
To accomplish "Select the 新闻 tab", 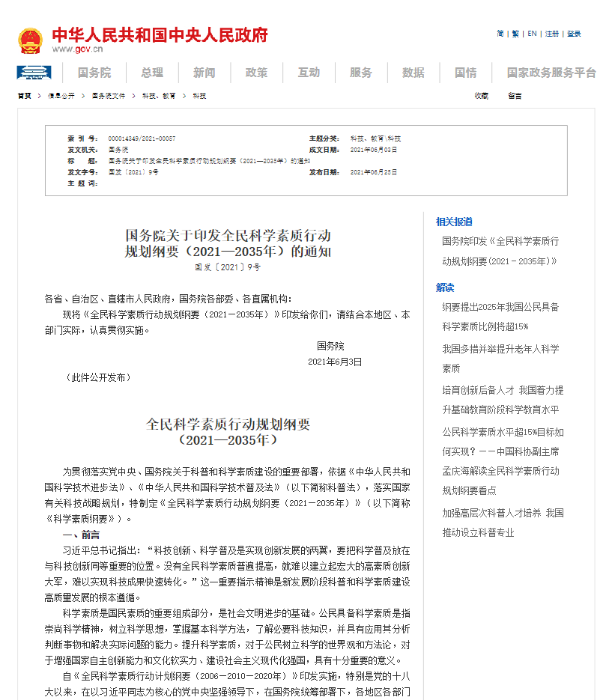I will click(203, 74).
